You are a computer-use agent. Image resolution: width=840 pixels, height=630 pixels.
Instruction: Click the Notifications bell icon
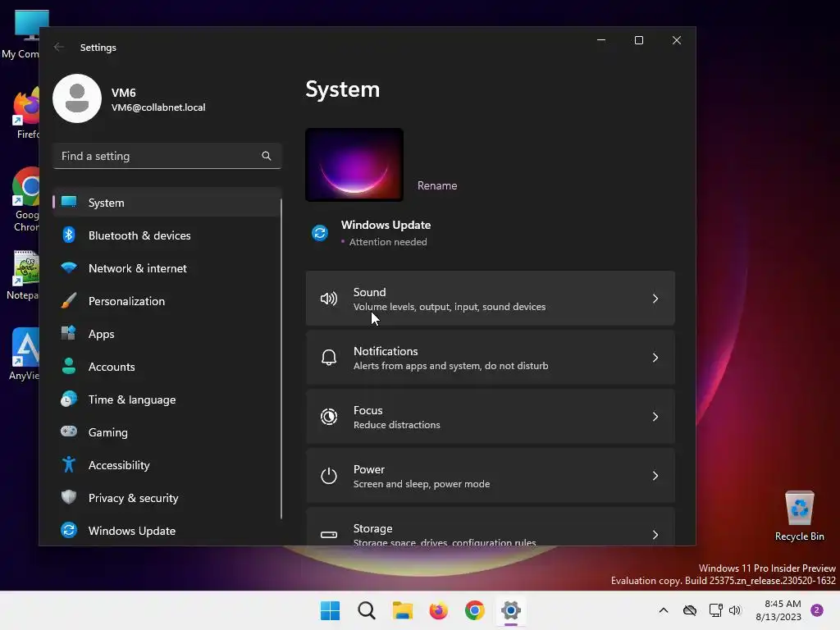pos(328,358)
